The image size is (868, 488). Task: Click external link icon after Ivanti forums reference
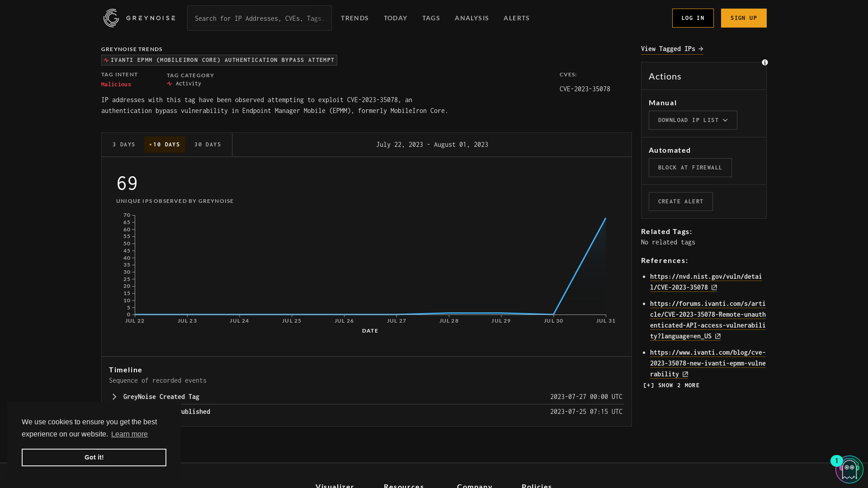click(718, 336)
